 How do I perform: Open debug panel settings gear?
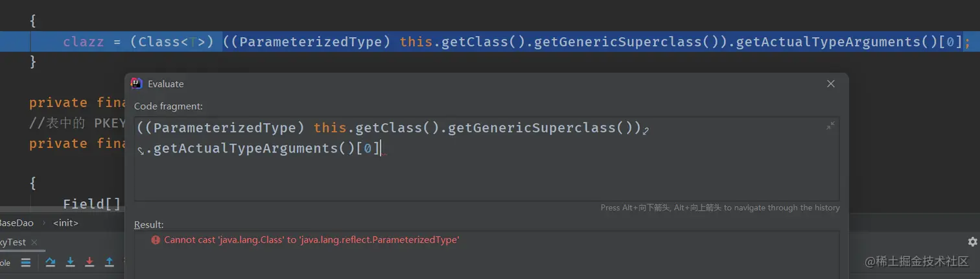972,241
